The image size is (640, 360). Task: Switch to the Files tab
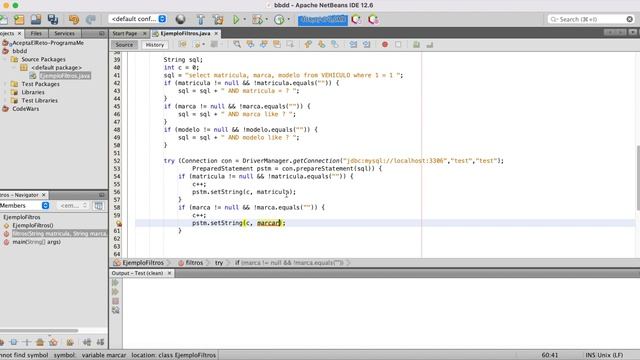pos(36,33)
